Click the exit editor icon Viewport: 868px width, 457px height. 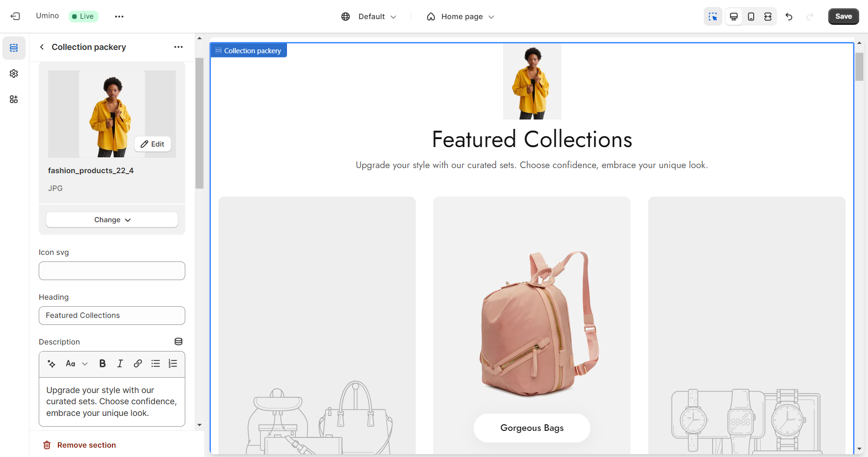pyautogui.click(x=15, y=16)
